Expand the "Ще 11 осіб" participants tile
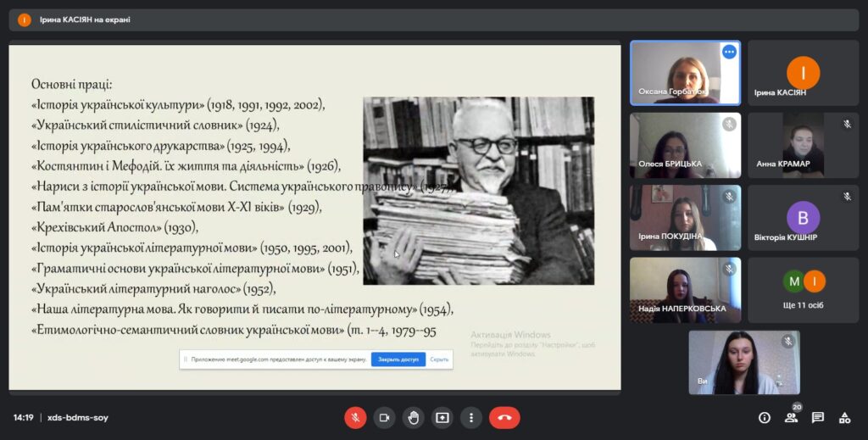868x440 pixels. [x=803, y=290]
